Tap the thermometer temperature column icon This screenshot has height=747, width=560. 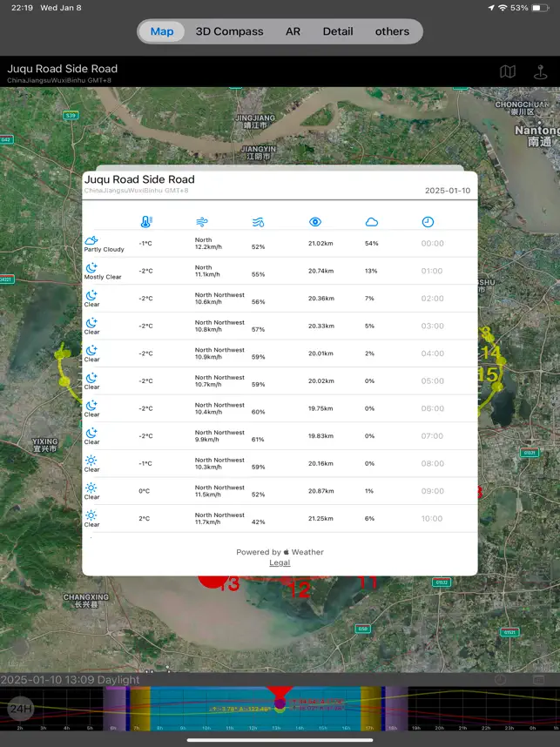point(146,222)
